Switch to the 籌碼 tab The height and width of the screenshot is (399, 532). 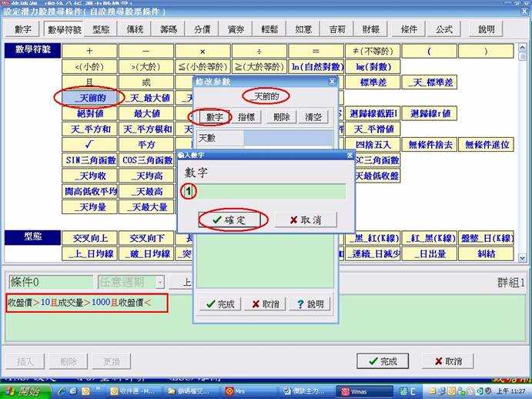(x=168, y=29)
